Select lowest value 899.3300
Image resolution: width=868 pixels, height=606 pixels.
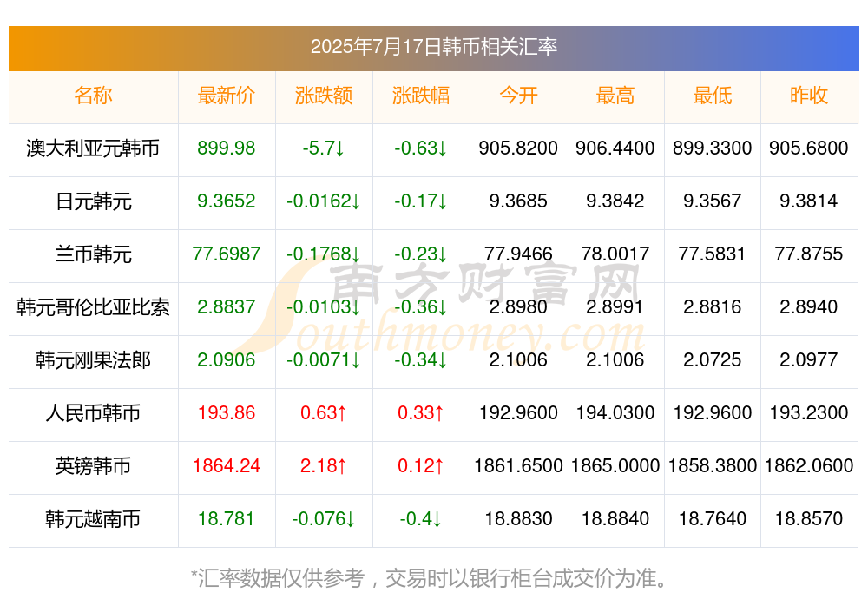pyautogui.click(x=713, y=148)
